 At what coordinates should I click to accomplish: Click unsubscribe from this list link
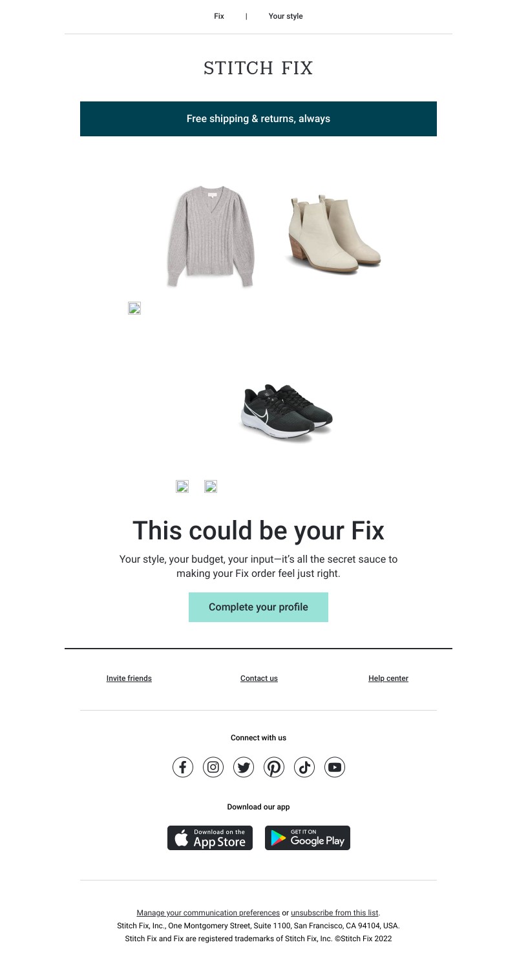click(x=335, y=913)
